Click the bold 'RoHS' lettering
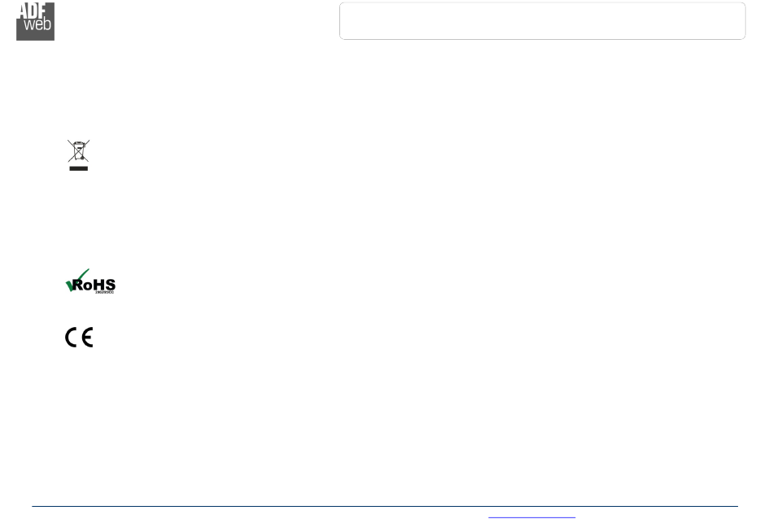This screenshot has width=773, height=532. click(x=94, y=285)
